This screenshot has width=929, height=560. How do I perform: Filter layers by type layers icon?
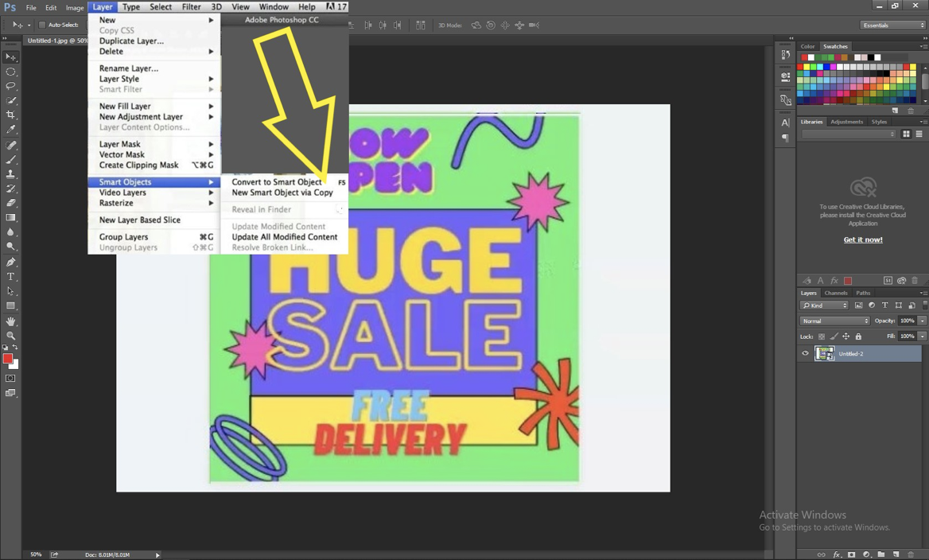[885, 305]
